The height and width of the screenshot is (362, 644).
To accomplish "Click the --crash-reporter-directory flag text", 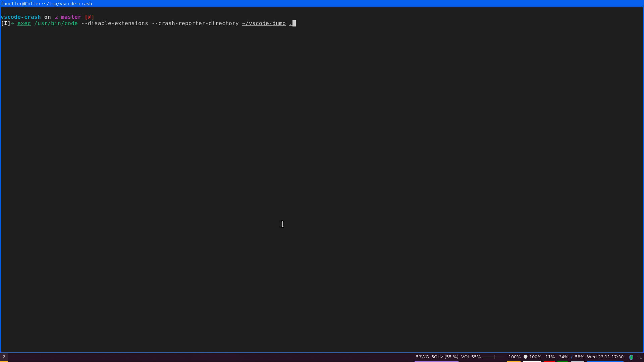I will click(x=195, y=23).
